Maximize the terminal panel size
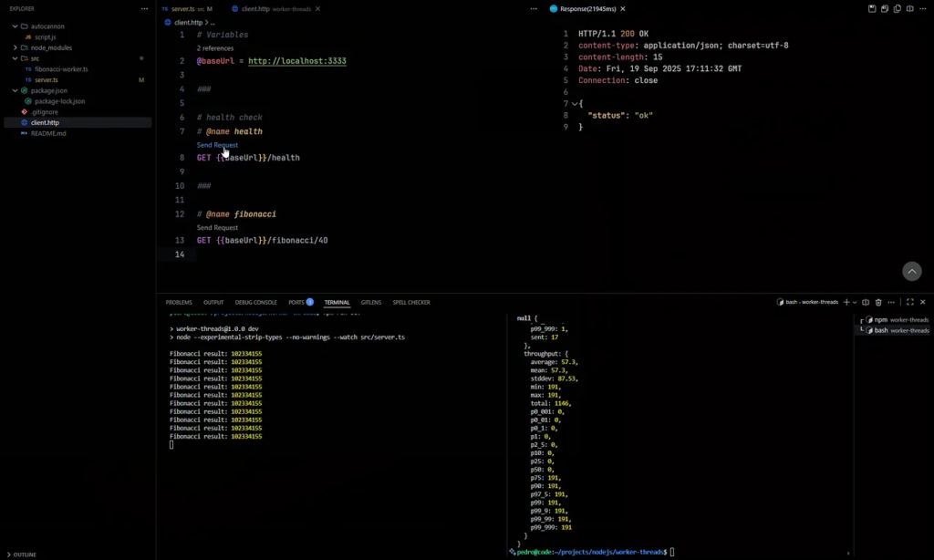934x560 pixels. (x=910, y=302)
